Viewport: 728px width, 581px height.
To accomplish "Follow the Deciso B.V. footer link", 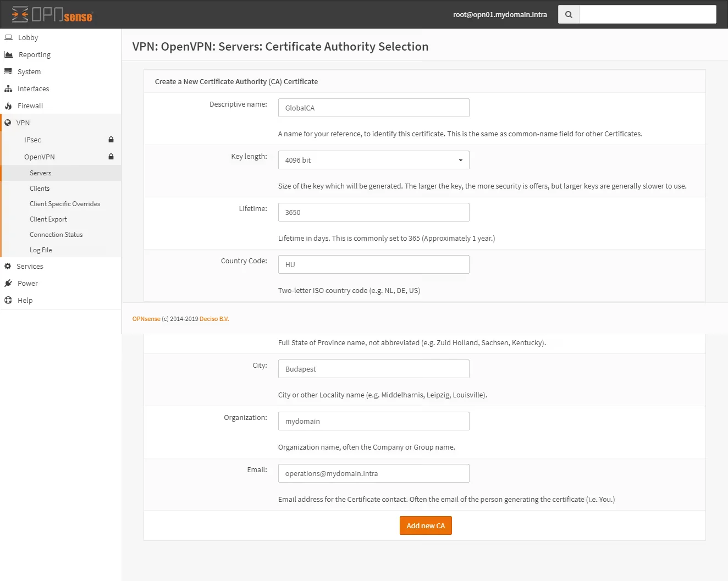I will click(x=214, y=319).
